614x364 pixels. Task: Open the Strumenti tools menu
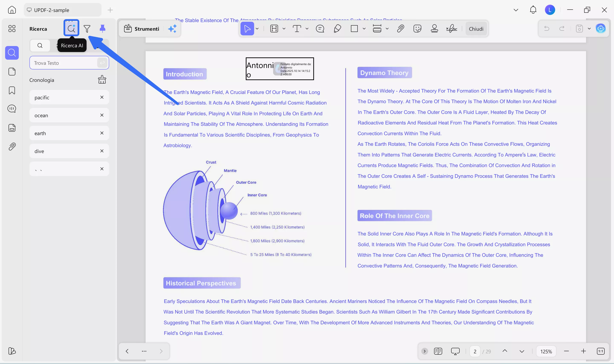tap(142, 29)
